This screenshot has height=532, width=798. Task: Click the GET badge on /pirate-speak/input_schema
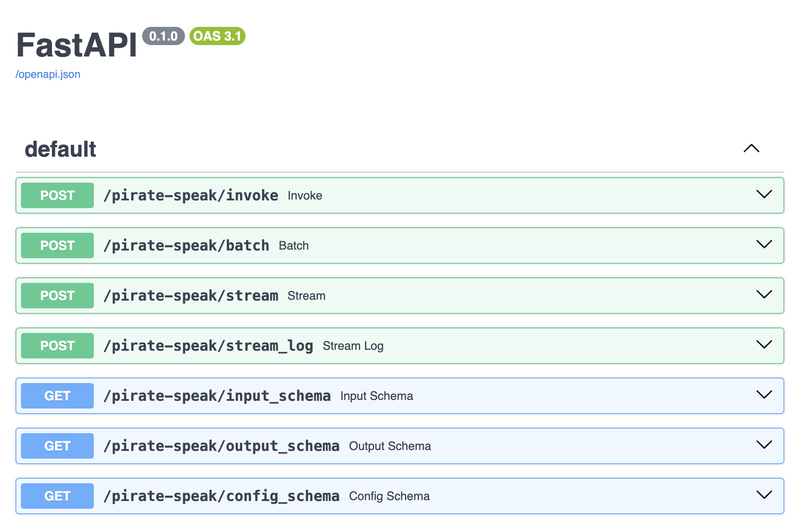(x=56, y=395)
